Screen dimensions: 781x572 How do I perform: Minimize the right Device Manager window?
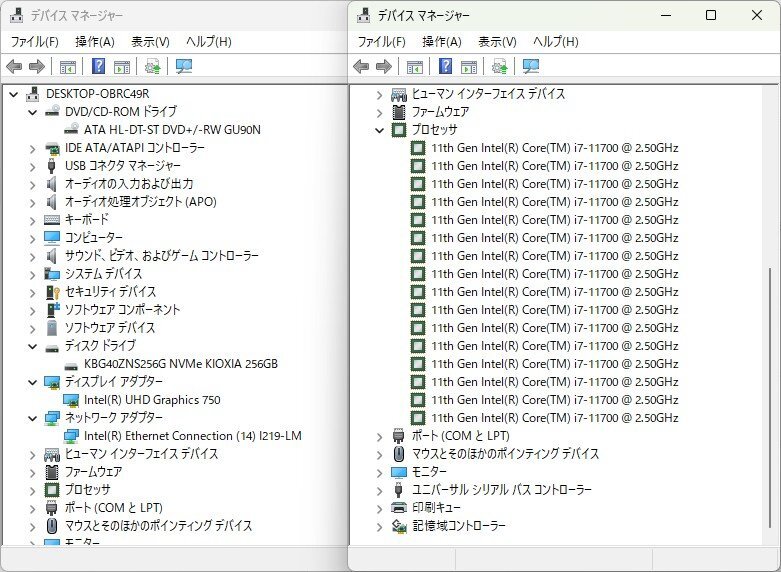pyautogui.click(x=666, y=15)
